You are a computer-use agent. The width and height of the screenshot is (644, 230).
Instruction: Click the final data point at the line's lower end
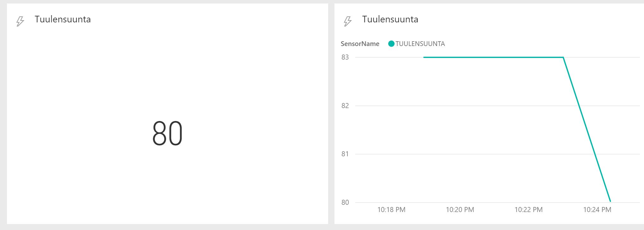pyautogui.click(x=610, y=201)
